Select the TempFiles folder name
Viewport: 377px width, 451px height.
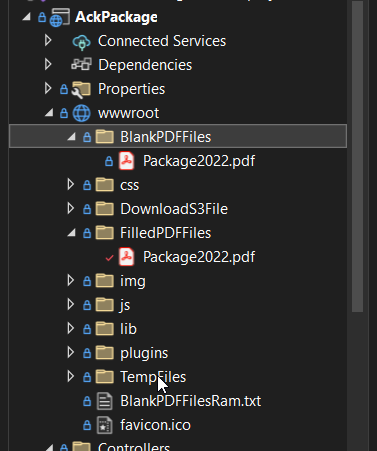[153, 377]
